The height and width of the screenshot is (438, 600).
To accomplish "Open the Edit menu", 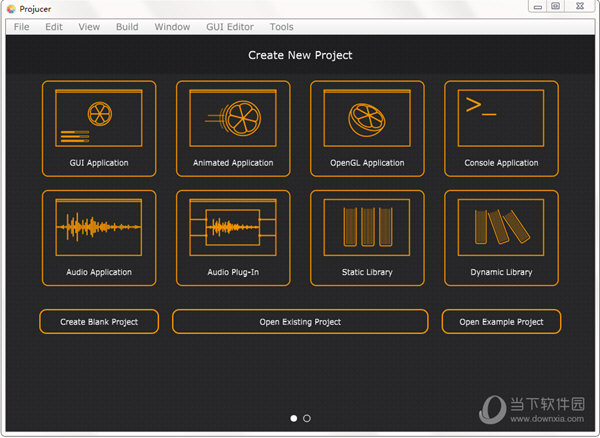I will pyautogui.click(x=54, y=27).
